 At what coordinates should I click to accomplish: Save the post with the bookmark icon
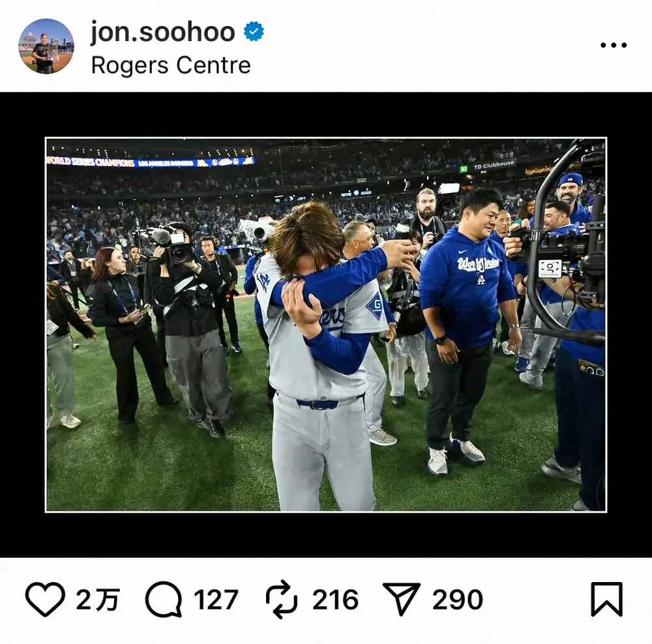pyautogui.click(x=606, y=599)
